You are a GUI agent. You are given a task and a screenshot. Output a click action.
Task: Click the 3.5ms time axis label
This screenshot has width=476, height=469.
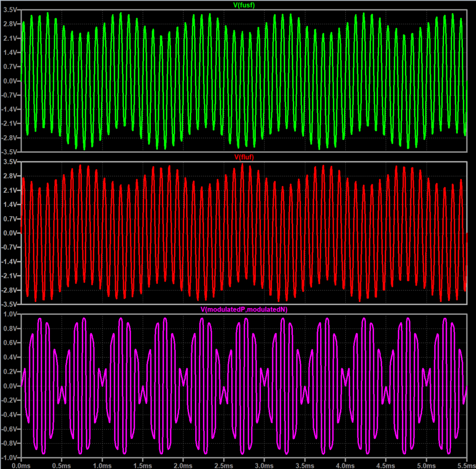[304, 465]
